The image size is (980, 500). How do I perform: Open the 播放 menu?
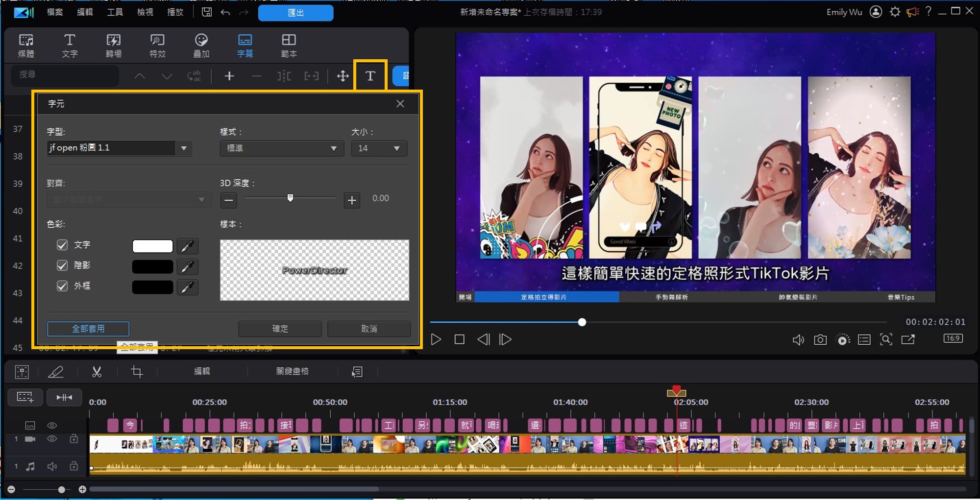click(175, 12)
